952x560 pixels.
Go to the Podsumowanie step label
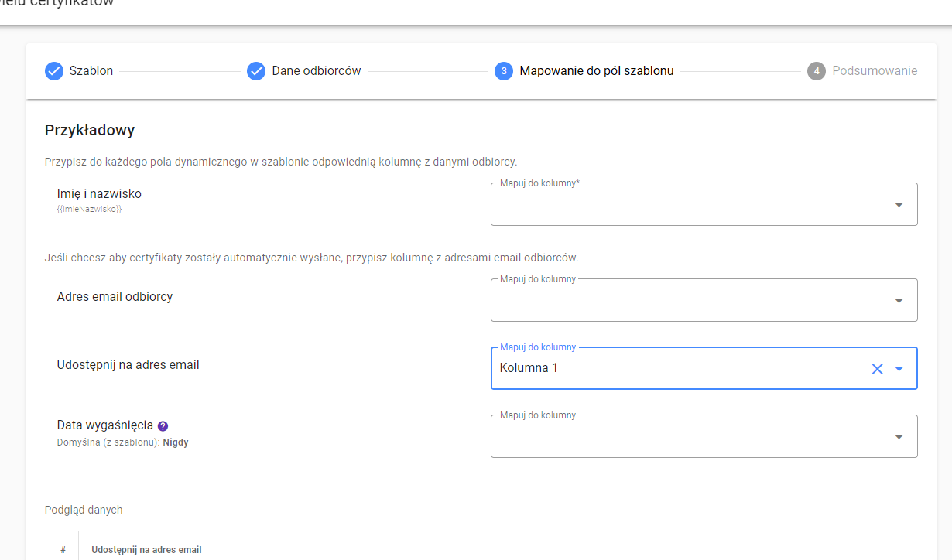(875, 71)
